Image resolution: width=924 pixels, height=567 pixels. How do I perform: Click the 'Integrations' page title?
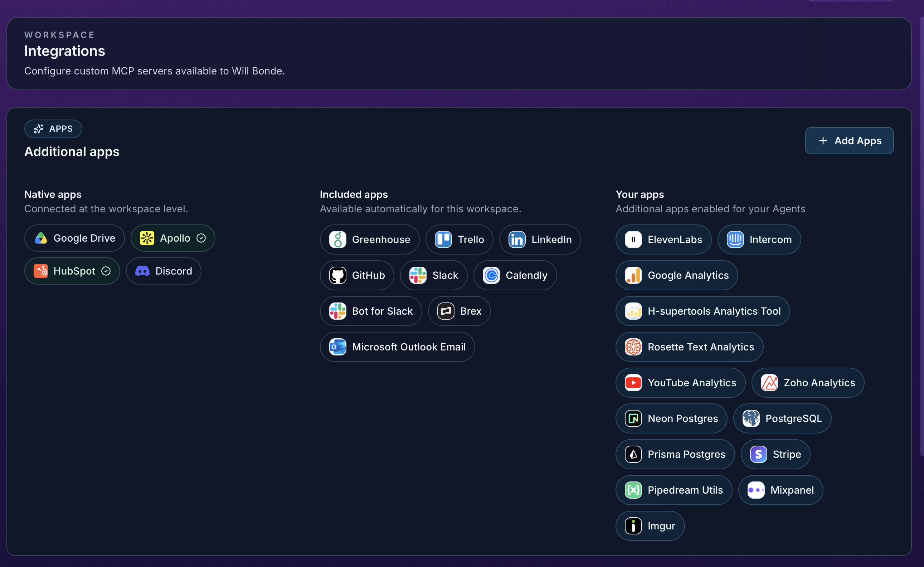point(64,50)
